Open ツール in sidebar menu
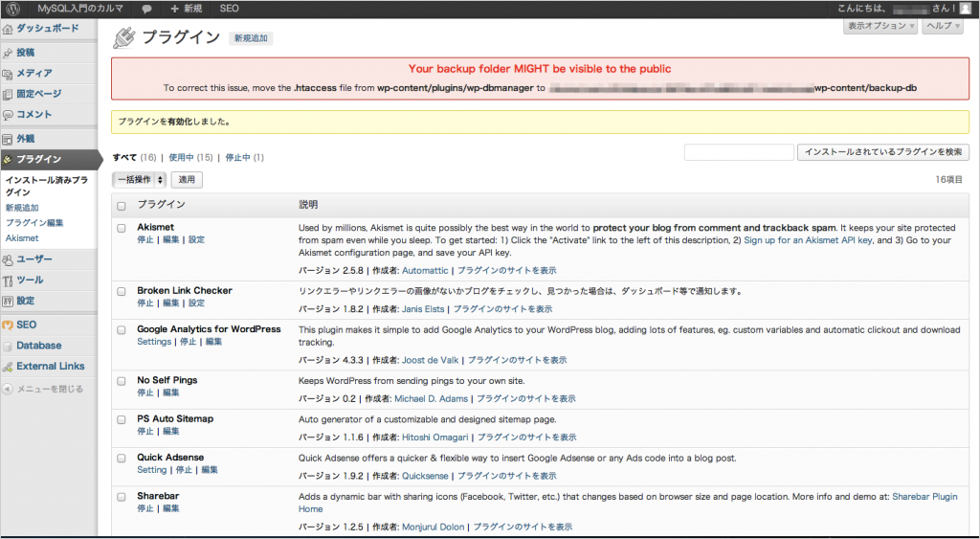Viewport: 980px width, 539px height. [30, 280]
